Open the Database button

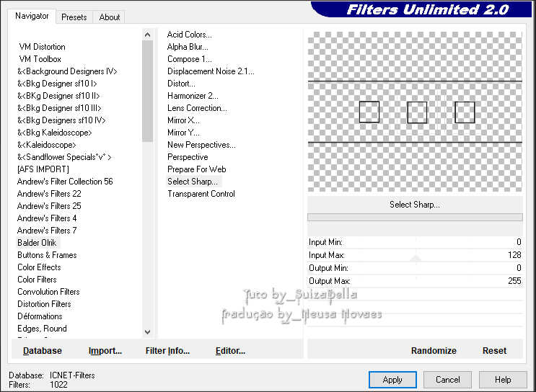pyautogui.click(x=43, y=351)
